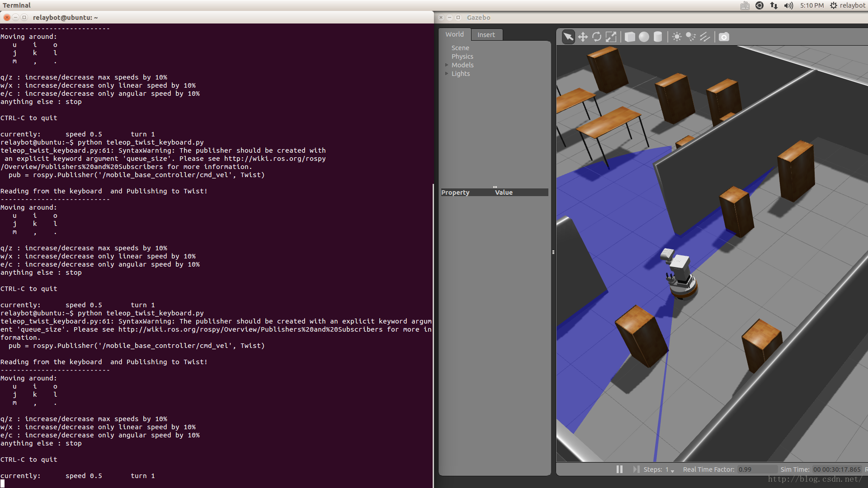Activate the scale mode tool

point(611,37)
